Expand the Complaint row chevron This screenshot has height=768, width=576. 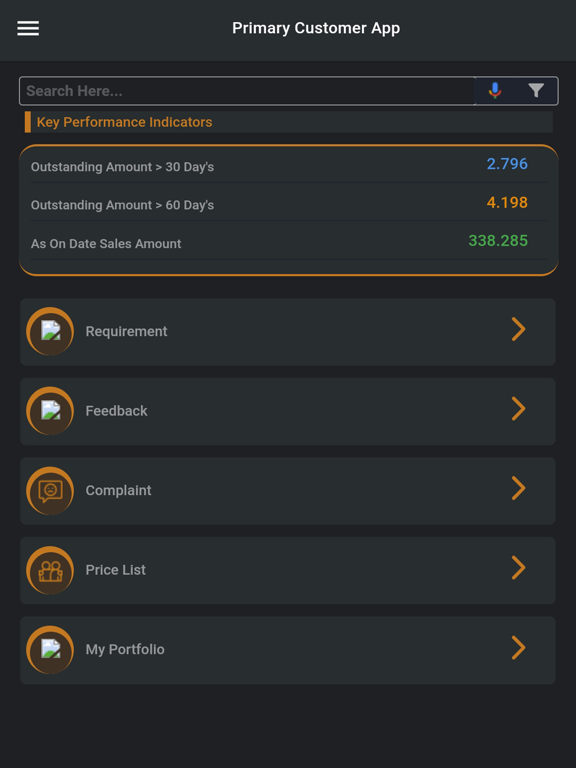tap(519, 488)
